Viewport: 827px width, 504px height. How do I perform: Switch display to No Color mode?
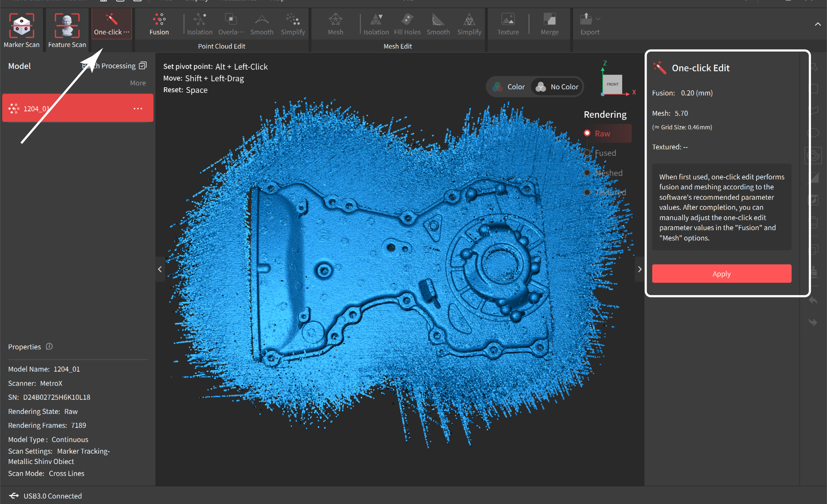coord(557,87)
